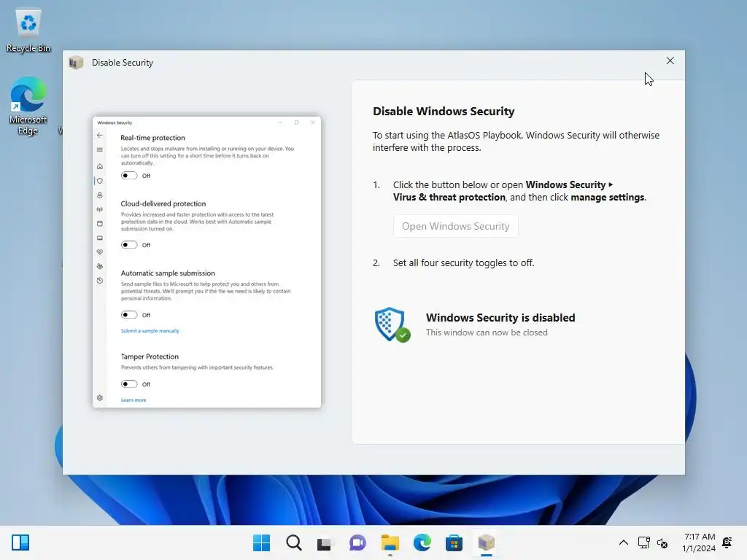Open File Explorer from the taskbar
Screen dimensions: 747x560
coord(390,542)
